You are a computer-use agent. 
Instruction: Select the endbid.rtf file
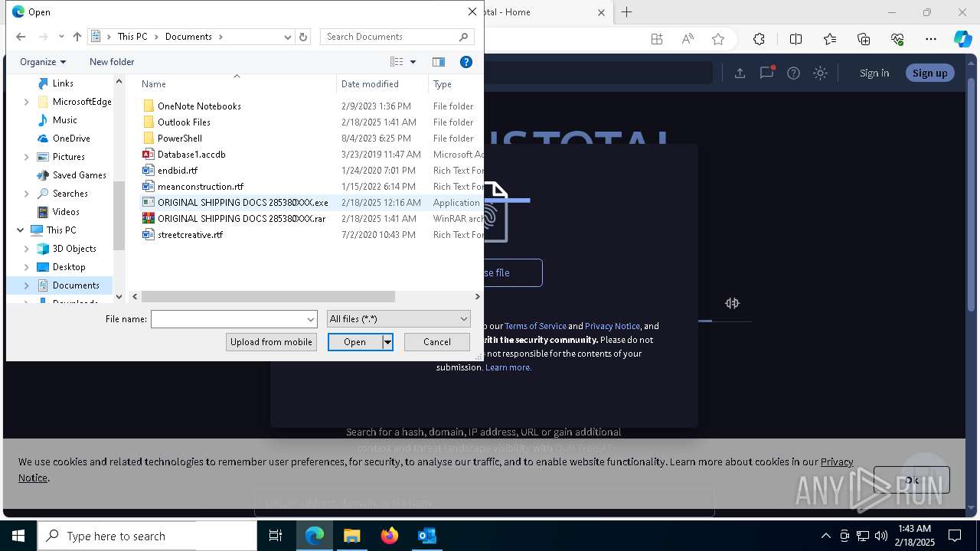[178, 171]
